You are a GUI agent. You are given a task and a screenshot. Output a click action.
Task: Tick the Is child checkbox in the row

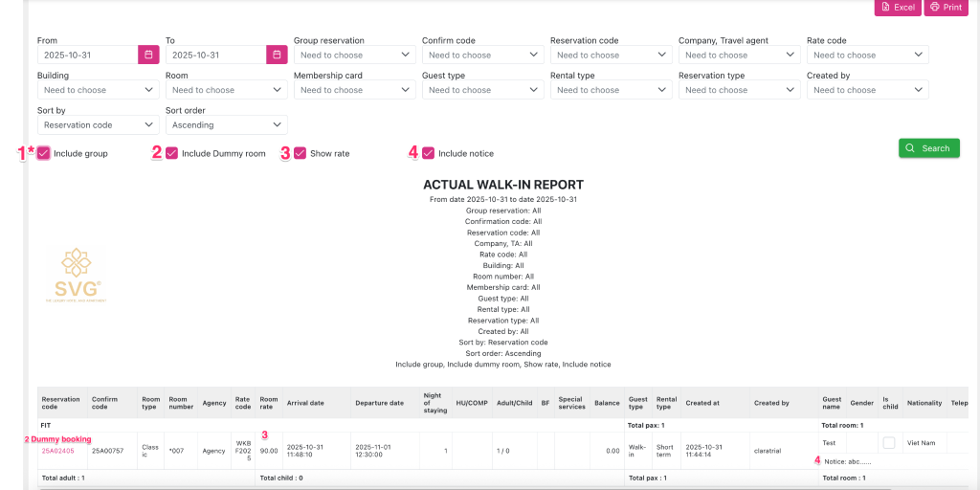889,443
